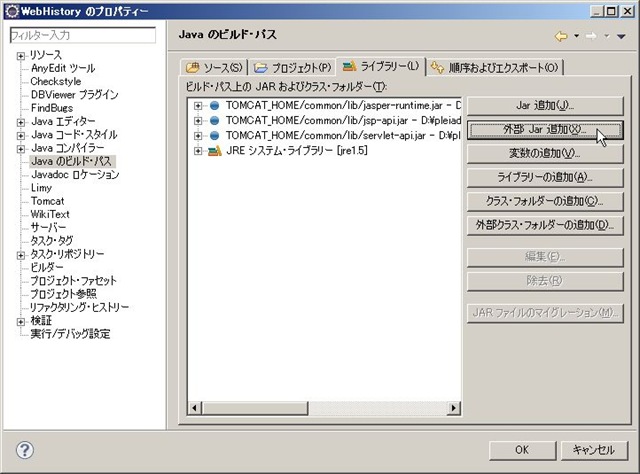This screenshot has height=474, width=640.
Task: Expand the タスク・リポジトリー node
Action: click(x=20, y=256)
